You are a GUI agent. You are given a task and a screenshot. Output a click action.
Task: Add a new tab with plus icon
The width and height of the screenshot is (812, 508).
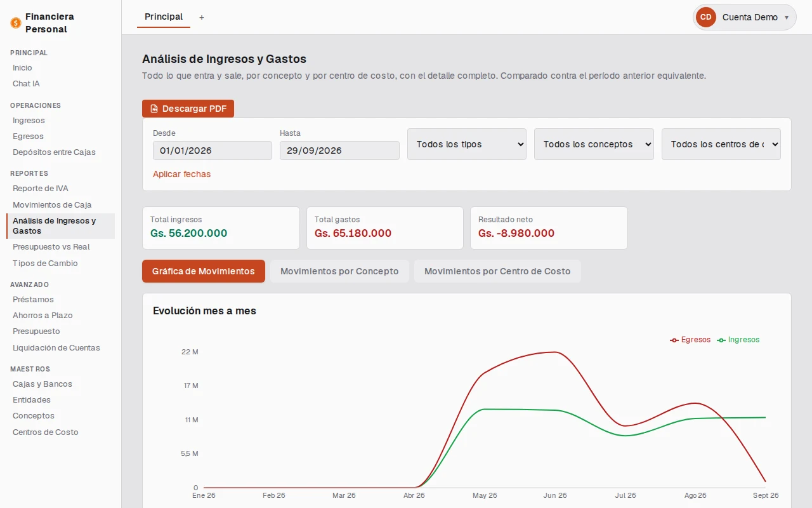coord(202,18)
